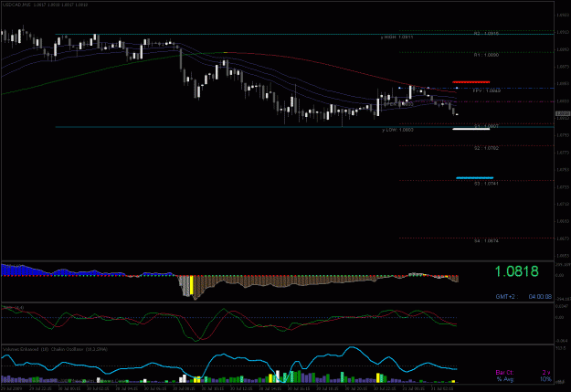Click the Volumes Enhanced Chaikin Oscillator indicator label
The height and width of the screenshot is (392, 571).
tap(55, 349)
